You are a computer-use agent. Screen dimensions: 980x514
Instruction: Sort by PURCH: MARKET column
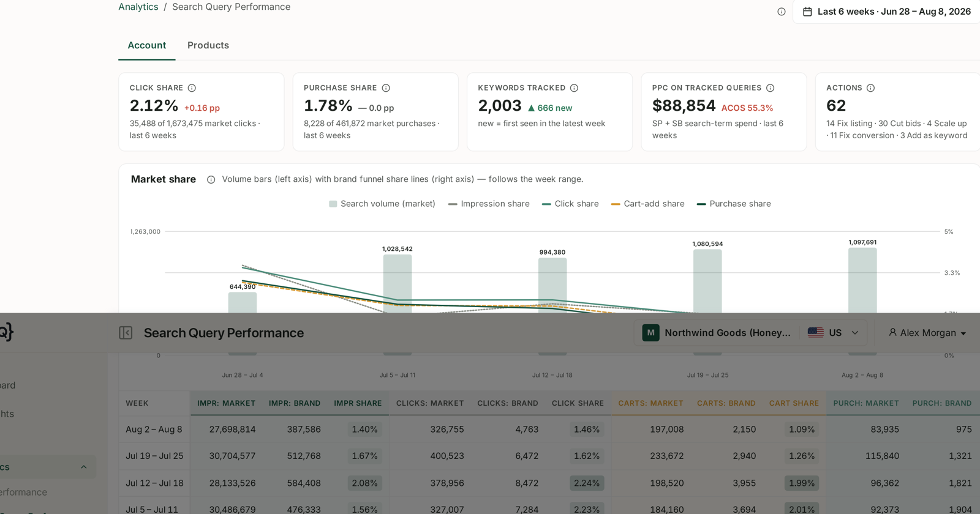click(x=866, y=403)
